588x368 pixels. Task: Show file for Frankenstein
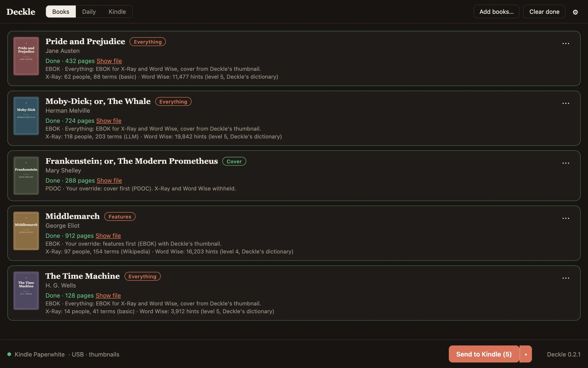pos(109,181)
